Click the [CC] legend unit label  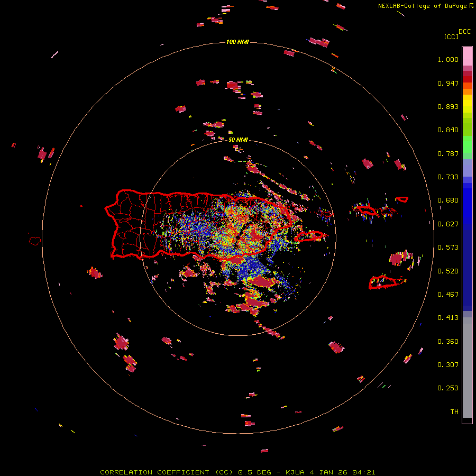451,36
